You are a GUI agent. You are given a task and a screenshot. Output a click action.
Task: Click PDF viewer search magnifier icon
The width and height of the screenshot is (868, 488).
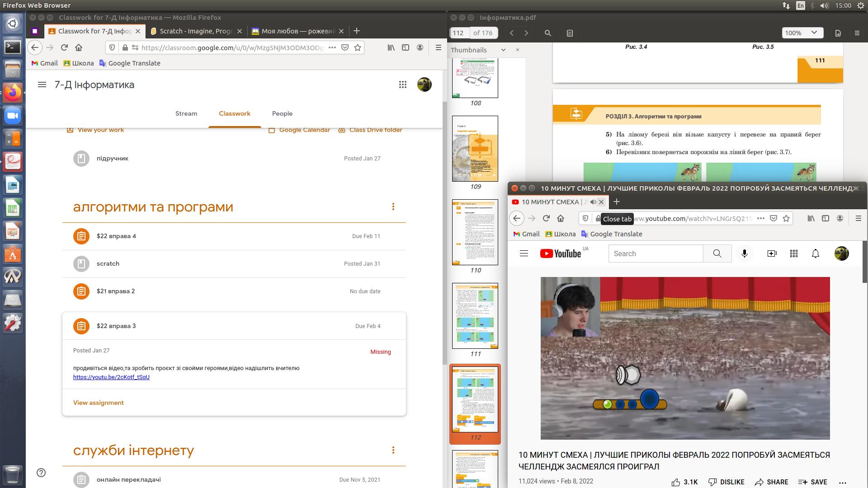(x=547, y=33)
